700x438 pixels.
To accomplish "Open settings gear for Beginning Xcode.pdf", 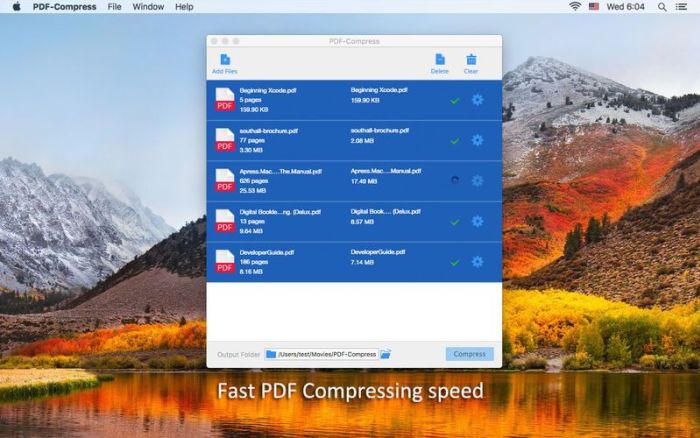I will pos(477,100).
